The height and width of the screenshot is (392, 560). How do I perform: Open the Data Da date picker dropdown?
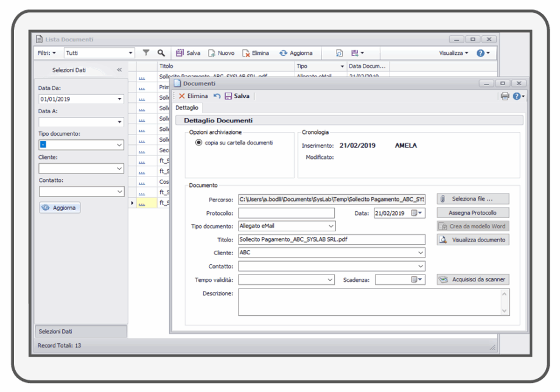pos(120,99)
